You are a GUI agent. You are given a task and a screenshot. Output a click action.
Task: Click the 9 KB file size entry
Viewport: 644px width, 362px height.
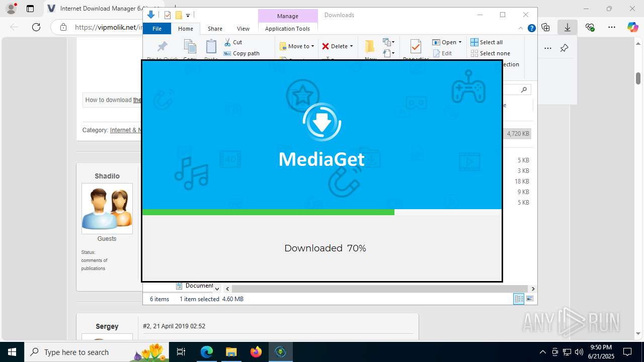coord(523,192)
